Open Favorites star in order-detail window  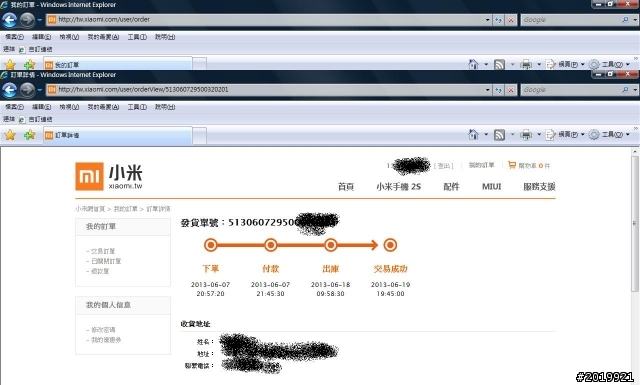pyautogui.click(x=10, y=135)
